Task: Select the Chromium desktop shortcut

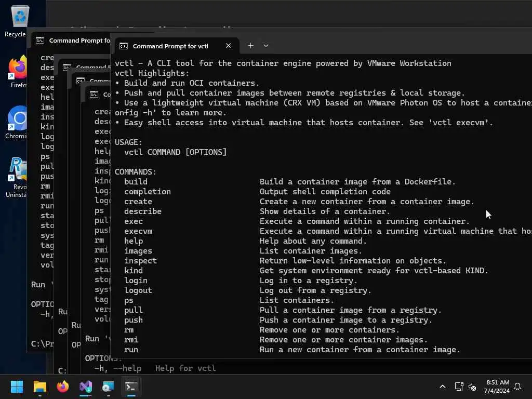Action: click(16, 123)
